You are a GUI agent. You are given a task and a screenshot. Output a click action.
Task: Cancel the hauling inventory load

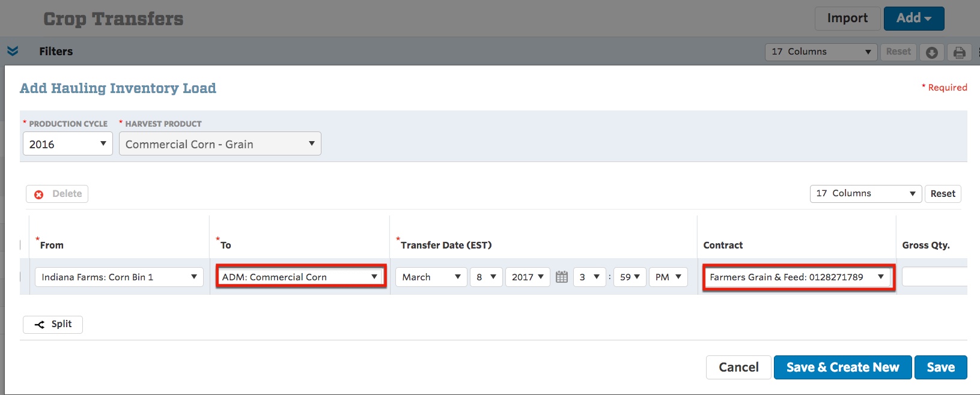point(738,367)
